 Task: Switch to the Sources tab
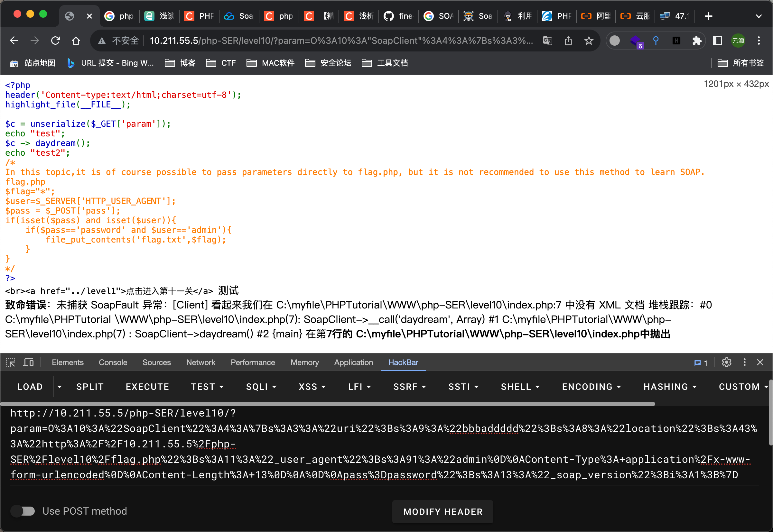[156, 362]
